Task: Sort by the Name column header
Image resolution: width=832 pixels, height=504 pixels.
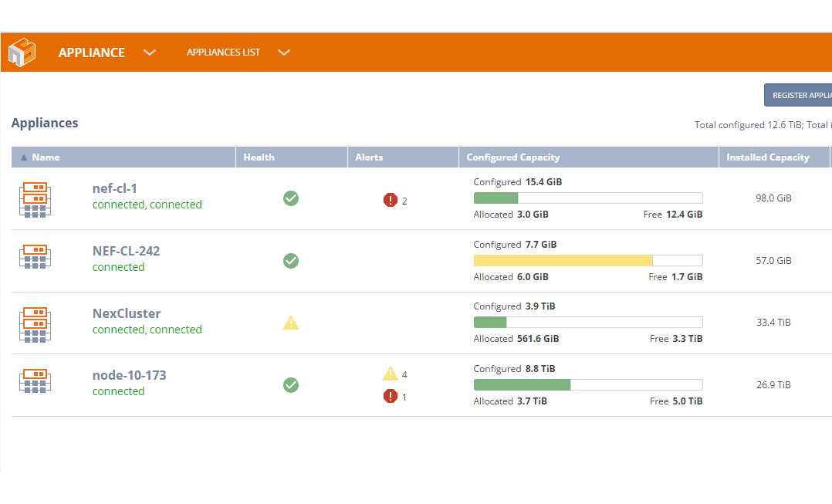Action: tap(123, 157)
